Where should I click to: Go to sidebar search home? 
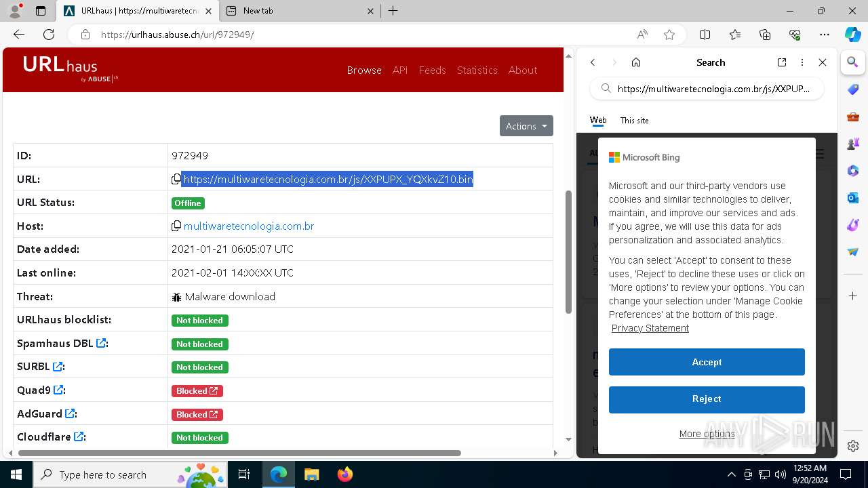pos(636,62)
